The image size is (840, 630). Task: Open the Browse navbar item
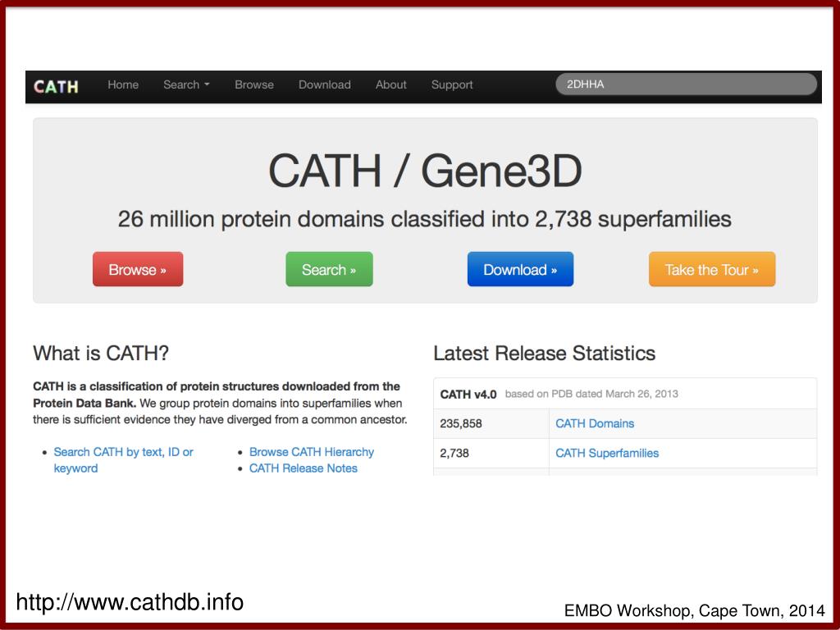[x=254, y=84]
